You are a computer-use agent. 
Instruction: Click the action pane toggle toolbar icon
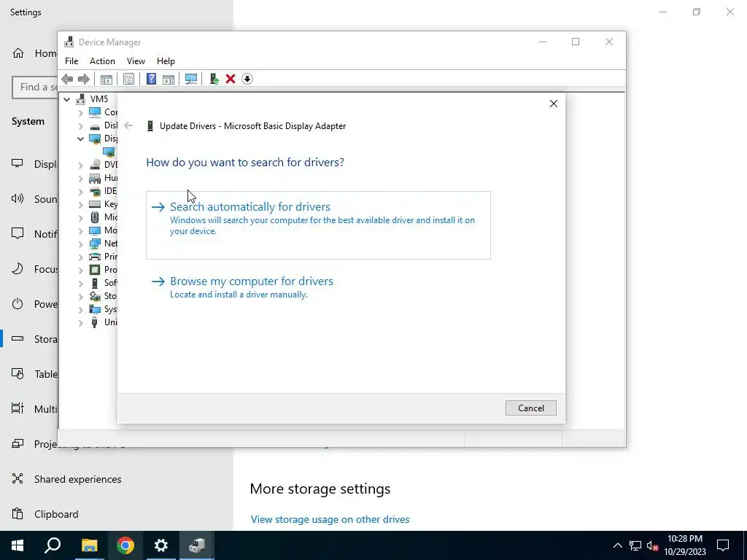[169, 79]
